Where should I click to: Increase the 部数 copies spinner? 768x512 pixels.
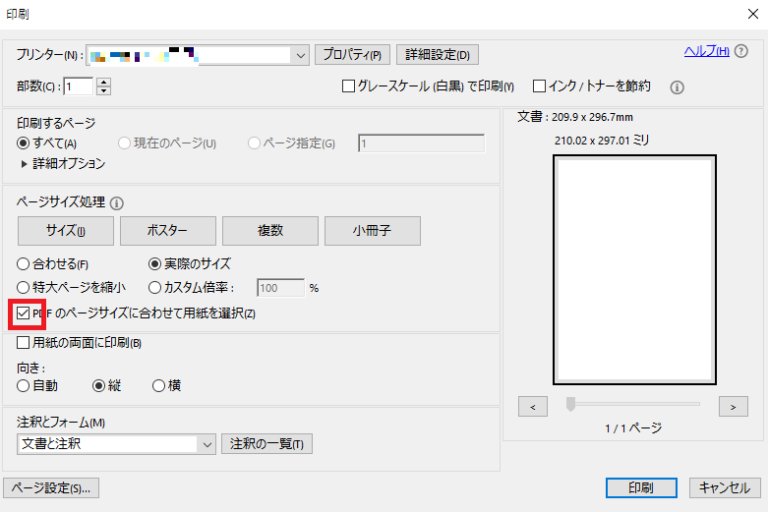coord(104,82)
